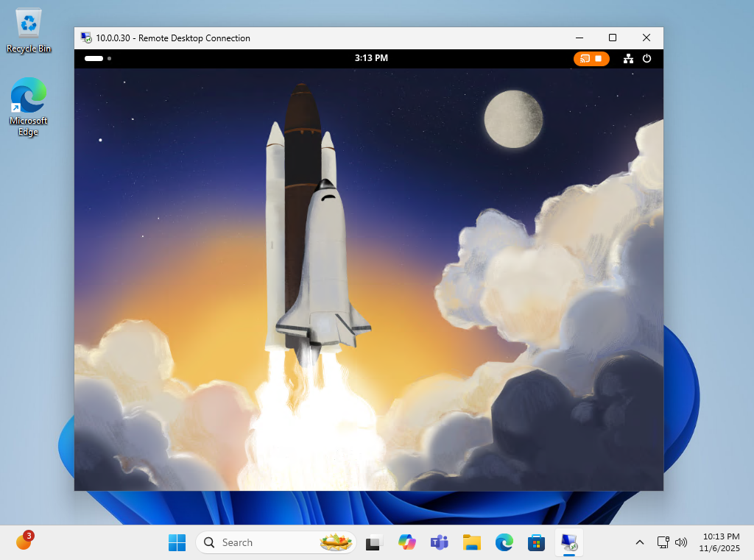Check network status in the session toolbar
Screen dimensions: 754x560
(x=628, y=59)
